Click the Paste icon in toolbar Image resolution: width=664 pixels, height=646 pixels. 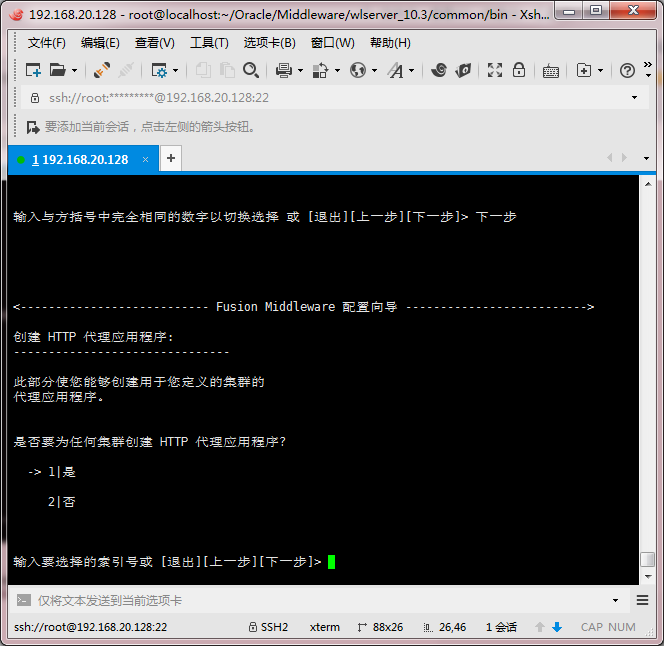pos(227,70)
